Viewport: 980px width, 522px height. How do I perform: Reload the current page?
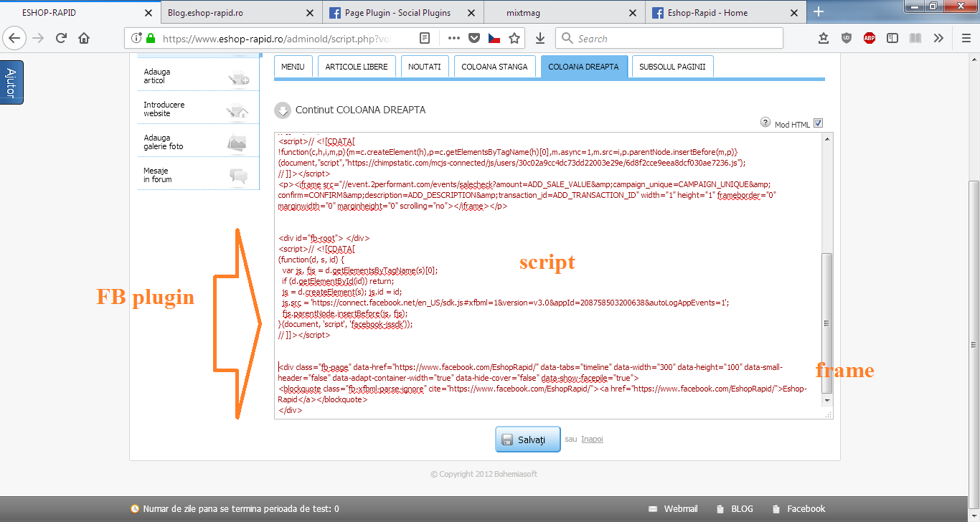[62, 39]
